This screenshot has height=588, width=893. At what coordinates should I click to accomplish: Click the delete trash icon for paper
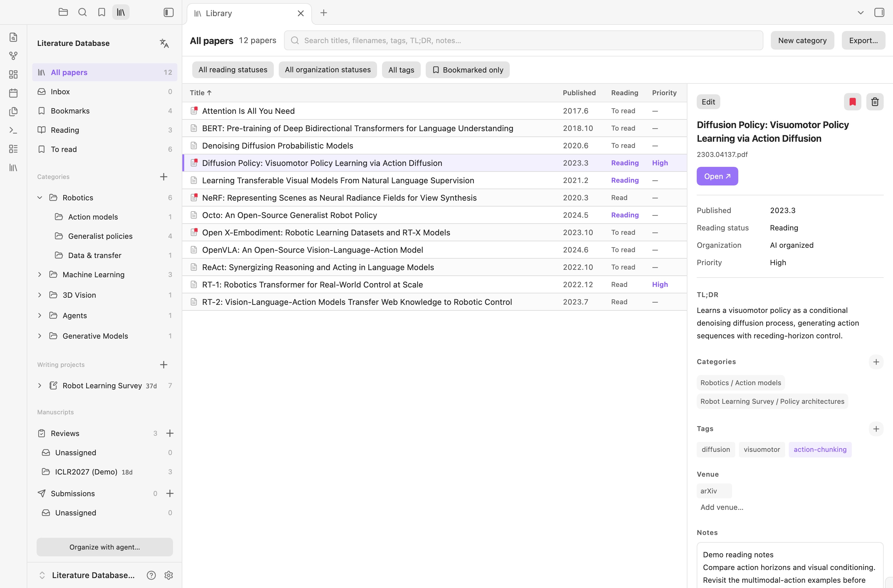[875, 102]
